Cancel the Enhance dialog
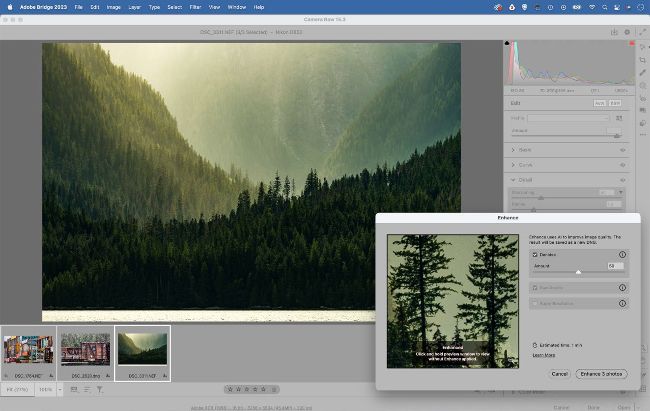This screenshot has width=650, height=411. click(x=559, y=373)
